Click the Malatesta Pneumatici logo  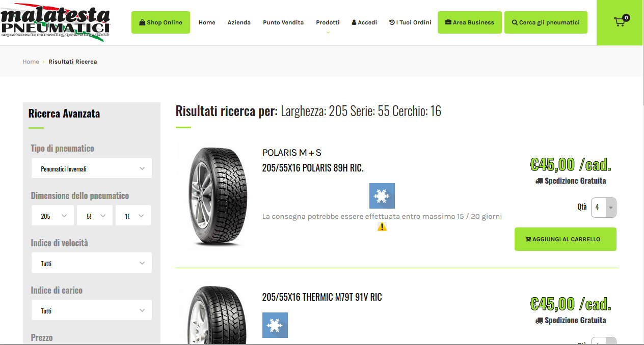pos(55,22)
